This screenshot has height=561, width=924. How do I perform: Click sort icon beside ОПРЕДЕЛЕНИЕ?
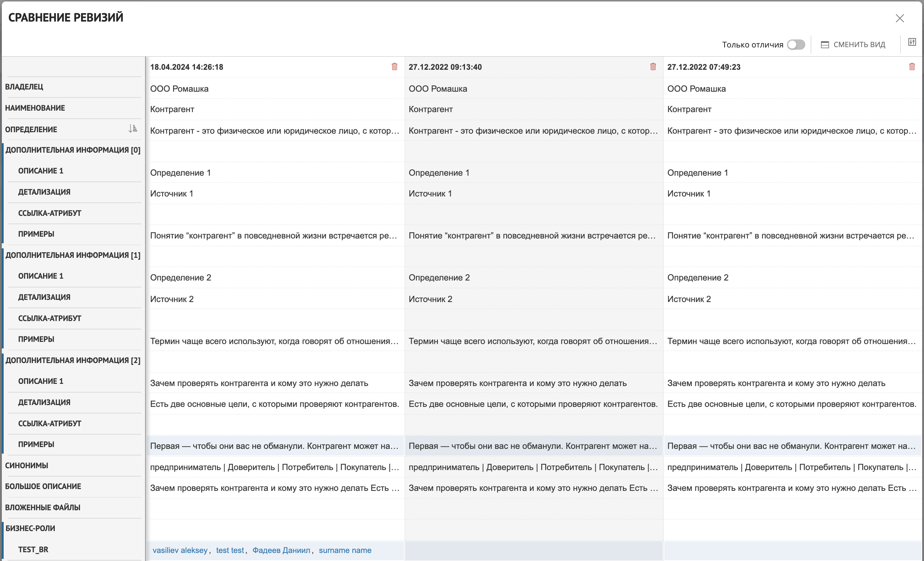pos(133,129)
